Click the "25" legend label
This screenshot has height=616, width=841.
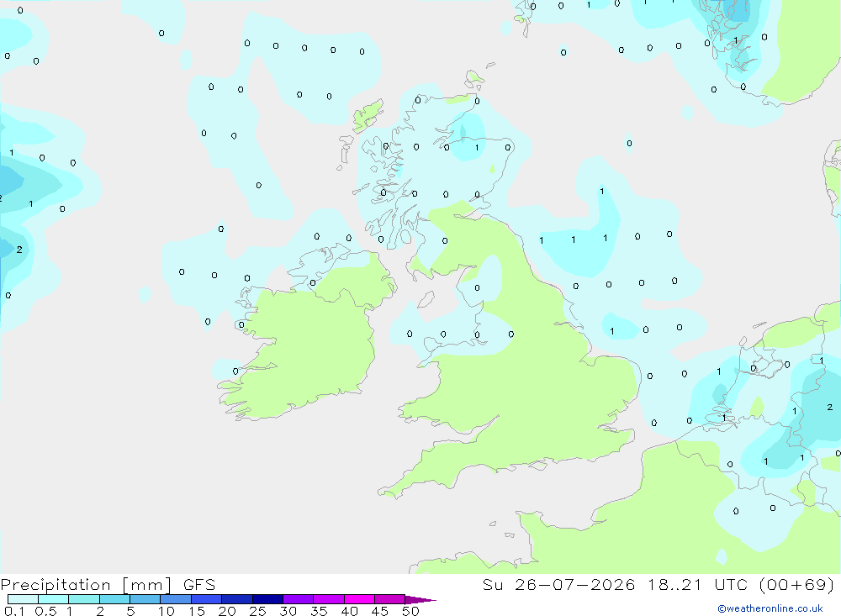pos(257,611)
